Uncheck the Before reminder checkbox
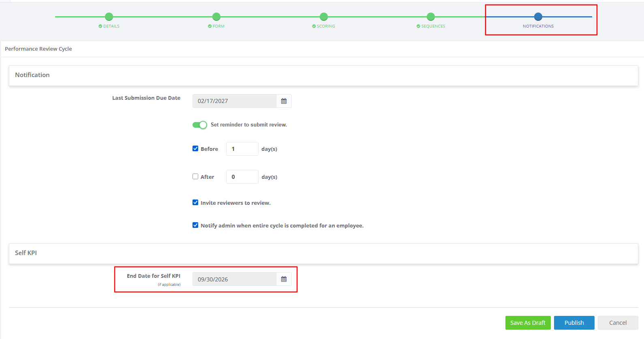The height and width of the screenshot is (339, 644). pyautogui.click(x=195, y=148)
